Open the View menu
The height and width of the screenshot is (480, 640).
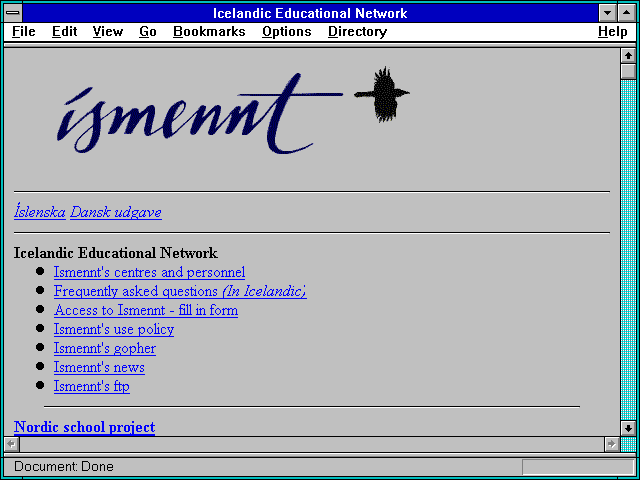coord(108,32)
